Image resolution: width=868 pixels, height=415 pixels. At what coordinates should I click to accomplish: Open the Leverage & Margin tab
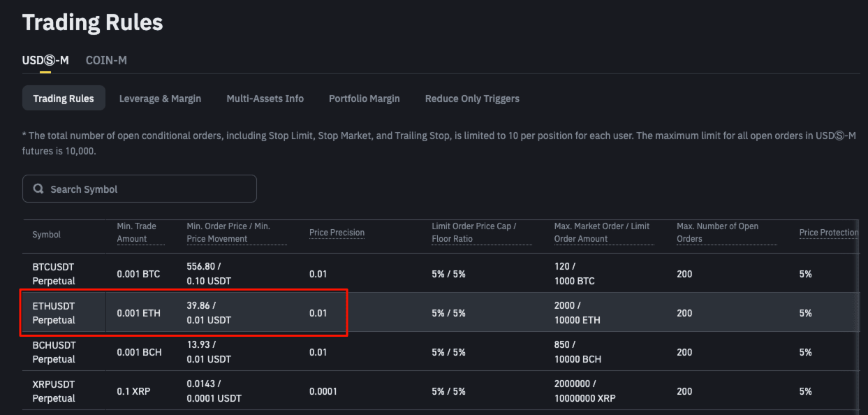coord(160,99)
